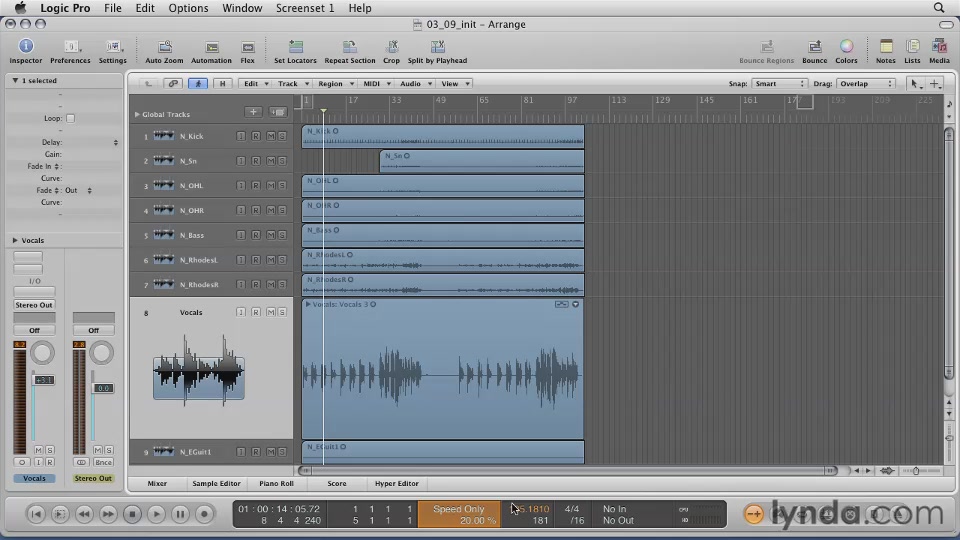Enable the Loop checkbox
The height and width of the screenshot is (540, 960).
pos(70,118)
